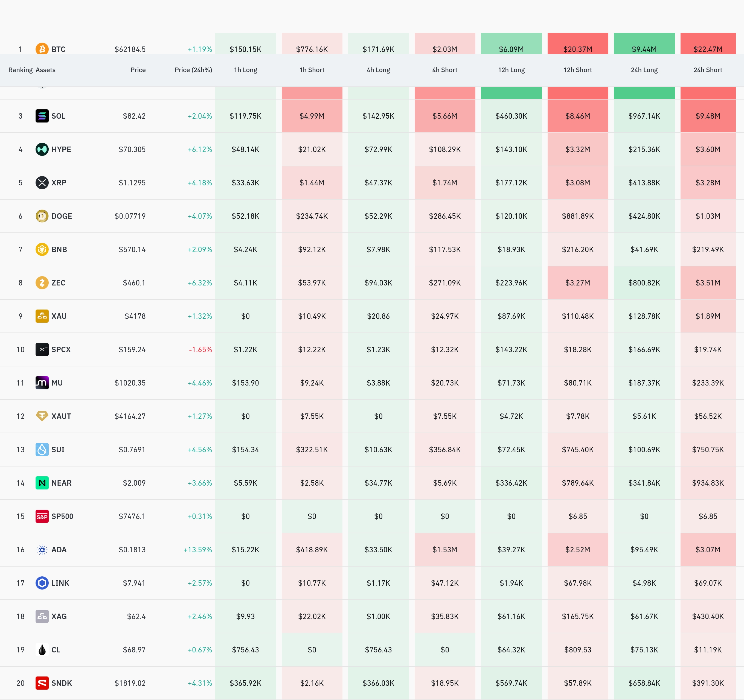Sort by 1h Long column header

[x=246, y=70]
